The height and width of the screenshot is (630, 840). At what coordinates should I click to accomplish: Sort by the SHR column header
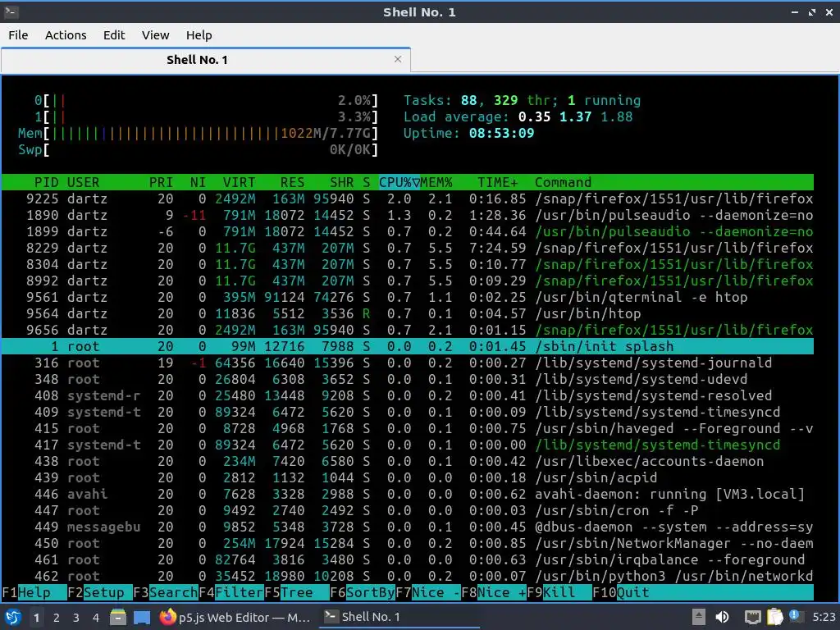(341, 182)
